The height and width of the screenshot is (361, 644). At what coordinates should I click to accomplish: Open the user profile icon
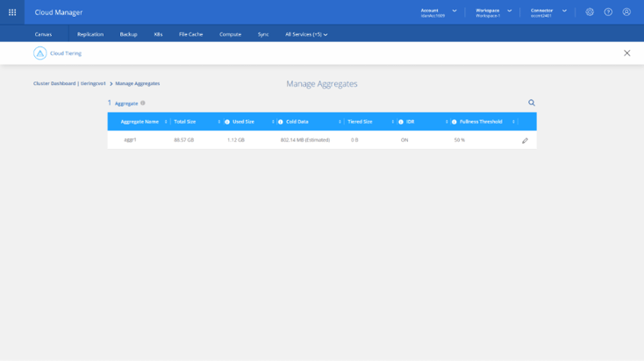(x=626, y=12)
